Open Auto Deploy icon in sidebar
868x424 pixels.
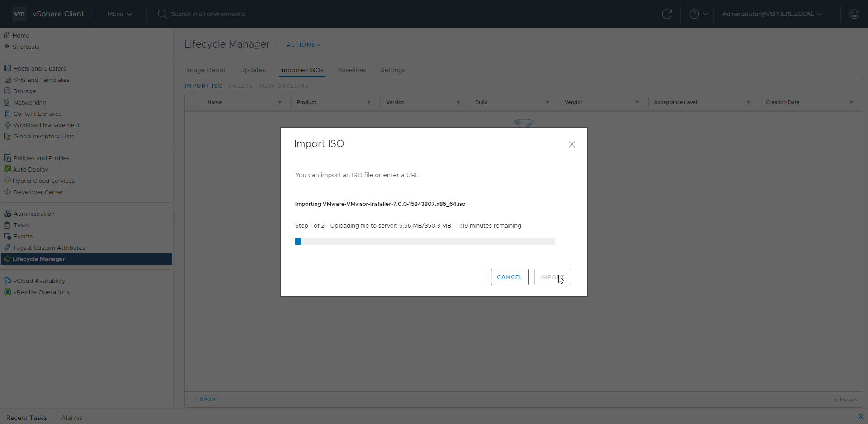(7, 169)
